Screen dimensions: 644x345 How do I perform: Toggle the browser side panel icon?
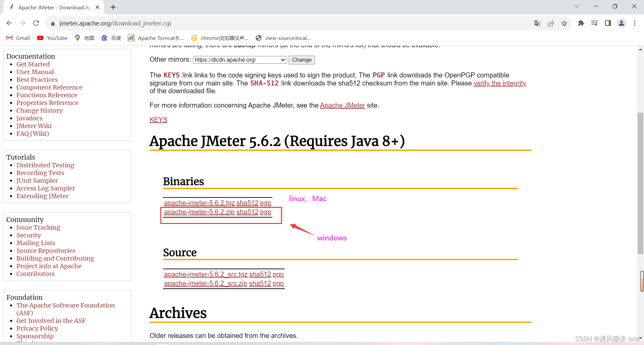click(608, 23)
